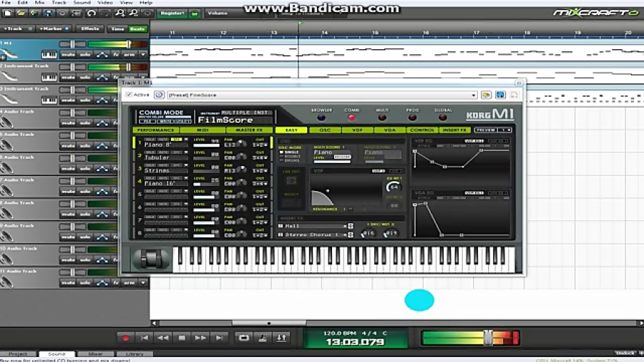
Task: Solo track 4 Audio Track
Action: 85,123
